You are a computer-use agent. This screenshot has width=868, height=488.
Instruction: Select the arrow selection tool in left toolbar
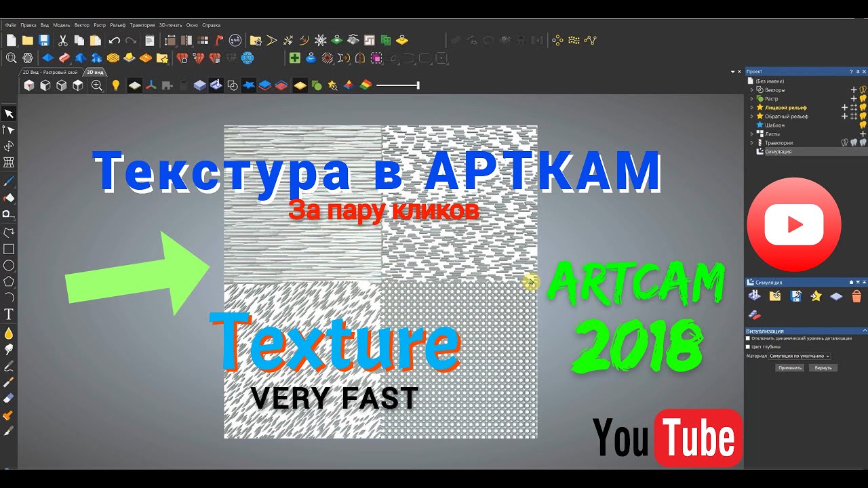click(x=9, y=114)
